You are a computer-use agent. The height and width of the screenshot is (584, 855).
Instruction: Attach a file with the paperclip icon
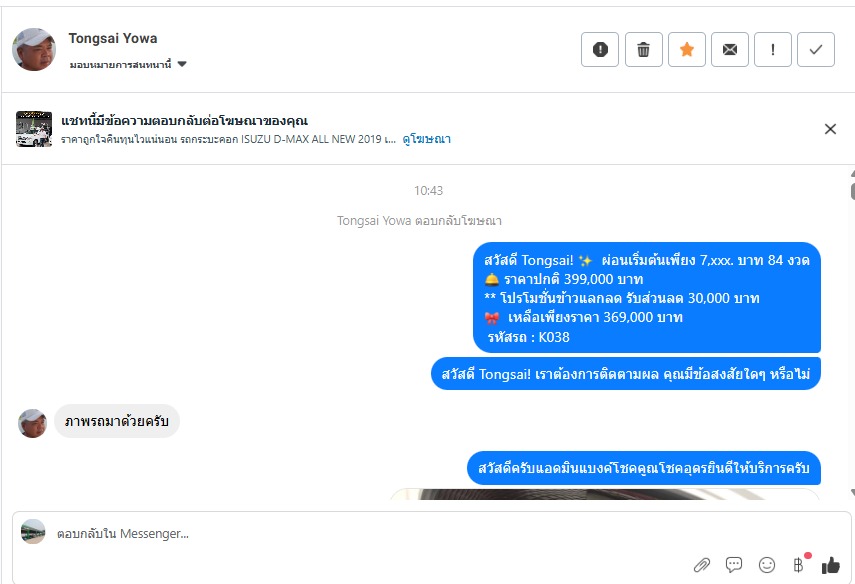pos(702,565)
